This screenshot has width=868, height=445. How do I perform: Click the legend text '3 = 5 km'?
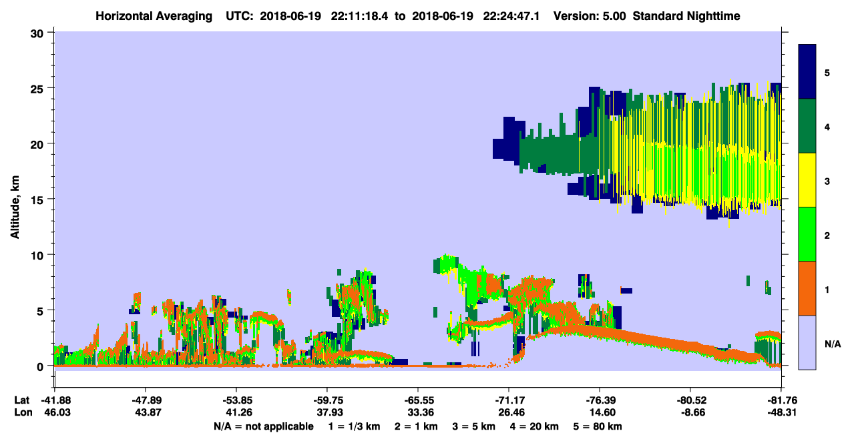pyautogui.click(x=474, y=426)
